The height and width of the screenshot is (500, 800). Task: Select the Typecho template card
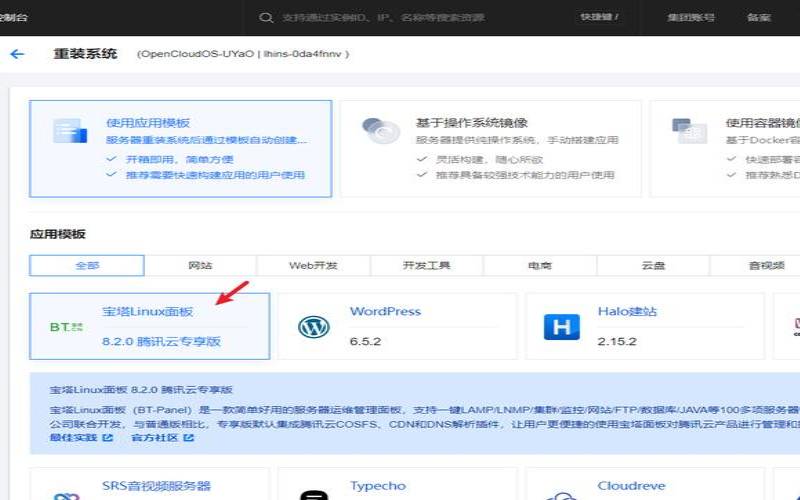397,484
